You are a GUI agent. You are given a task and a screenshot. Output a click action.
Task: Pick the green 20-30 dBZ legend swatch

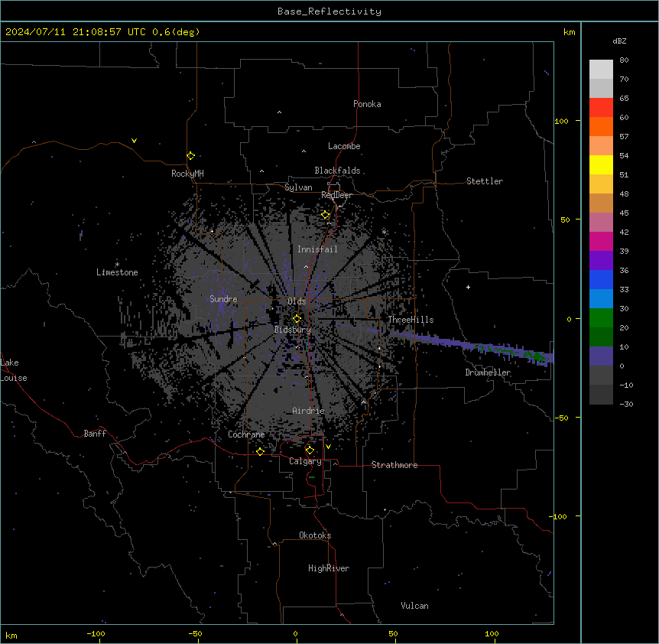tap(601, 318)
